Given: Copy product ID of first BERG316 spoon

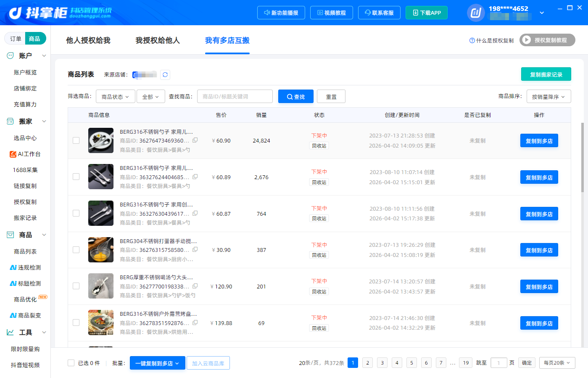Looking at the screenshot, I should click(195, 140).
